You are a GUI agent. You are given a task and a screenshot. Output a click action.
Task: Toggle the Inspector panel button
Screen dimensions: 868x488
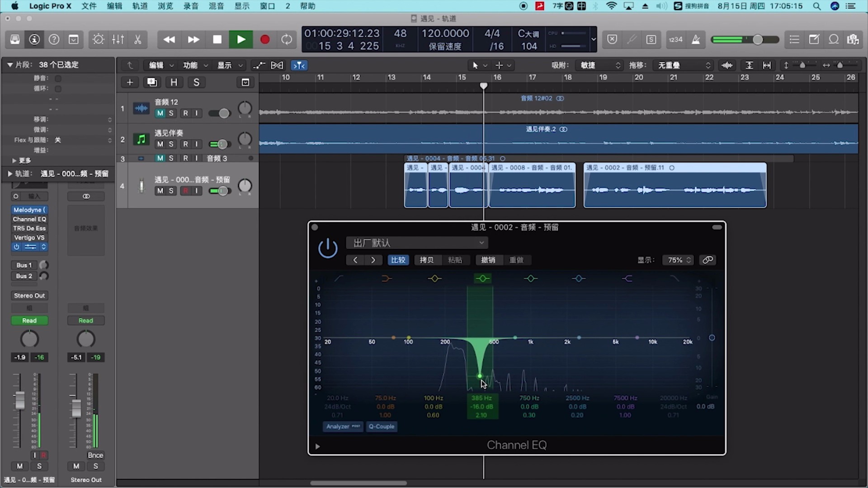point(34,40)
